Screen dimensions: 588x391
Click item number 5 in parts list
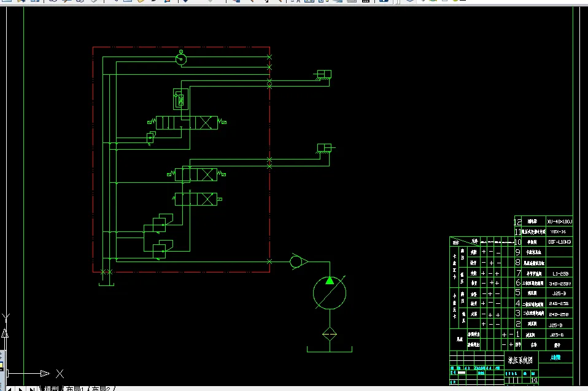pyautogui.click(x=518, y=292)
